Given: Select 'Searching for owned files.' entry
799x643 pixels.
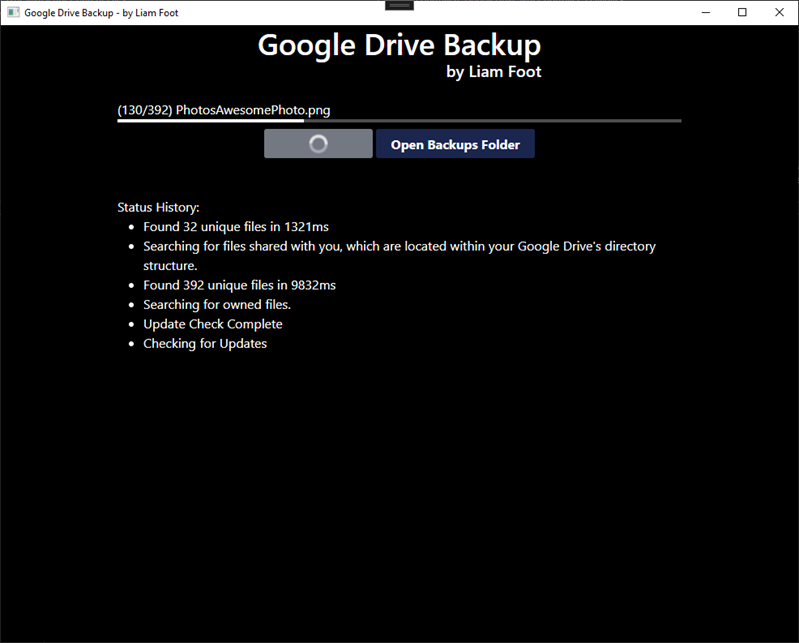Looking at the screenshot, I should coord(217,305).
